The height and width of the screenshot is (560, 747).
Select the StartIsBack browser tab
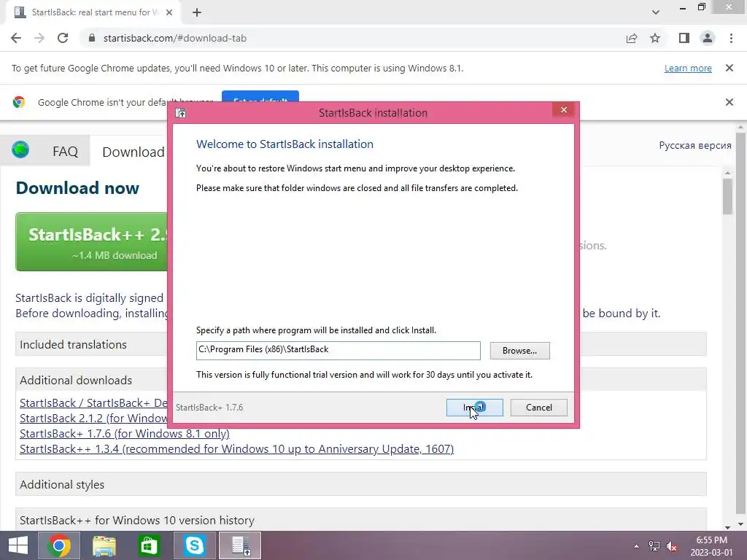tap(93, 12)
